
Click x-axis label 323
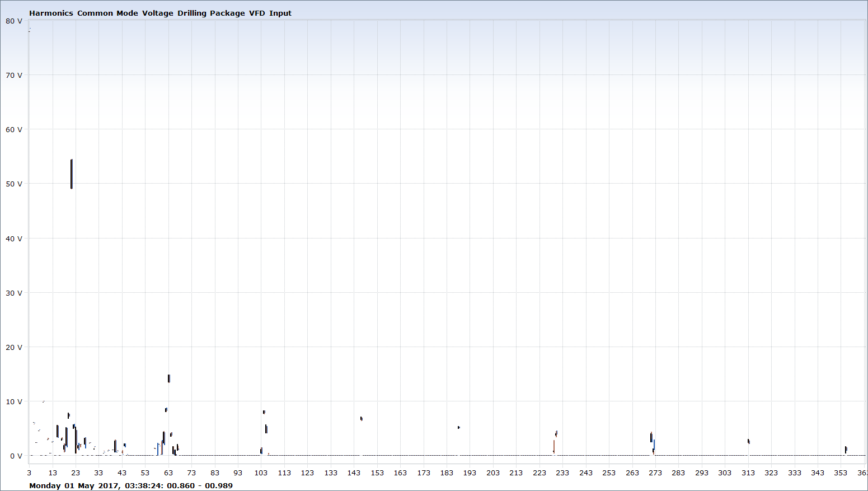point(771,473)
